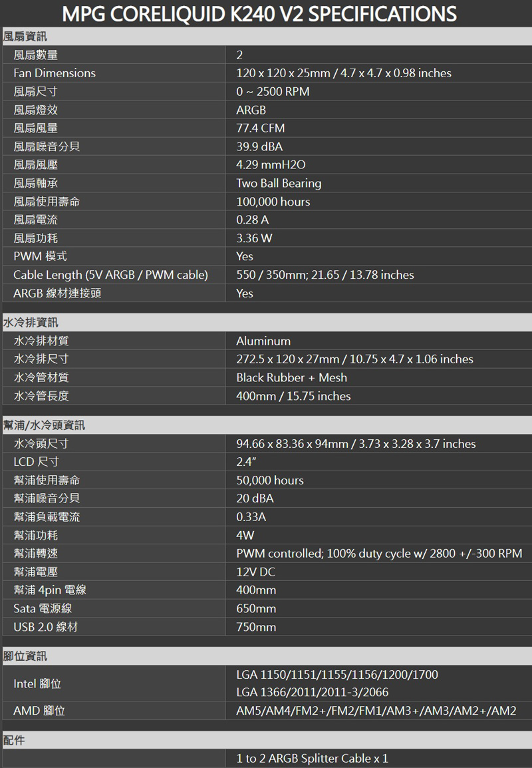Image resolution: width=532 pixels, height=768 pixels.
Task: Click the 50,000 hours pump lifespan value
Action: [x=270, y=480]
